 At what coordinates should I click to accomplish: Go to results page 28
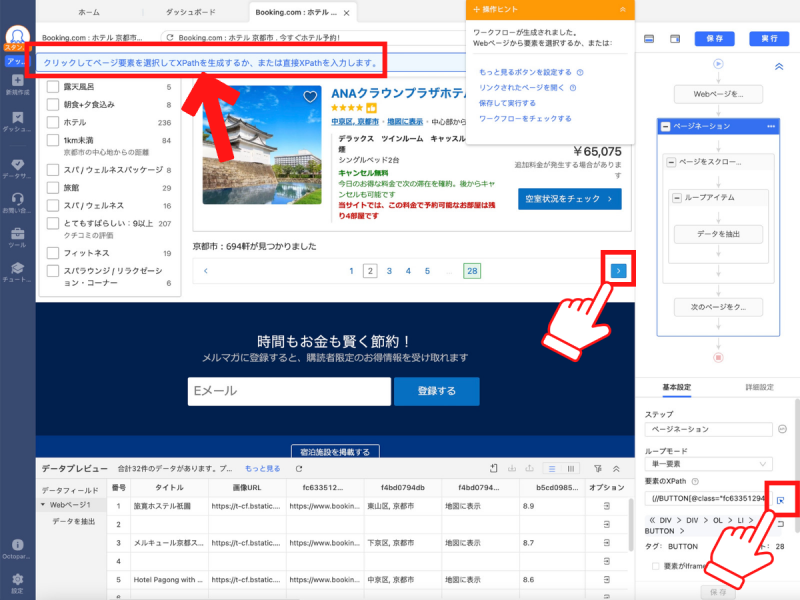[x=472, y=271]
